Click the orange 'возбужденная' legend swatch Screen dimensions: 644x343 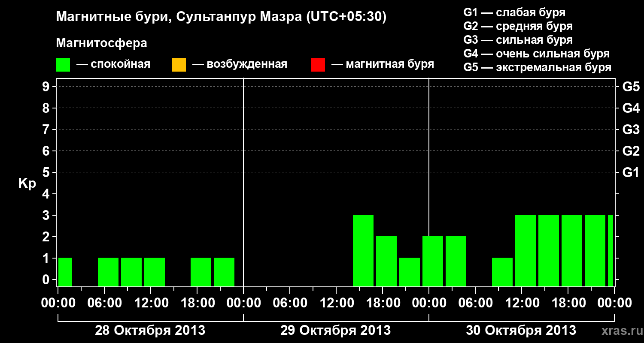179,65
